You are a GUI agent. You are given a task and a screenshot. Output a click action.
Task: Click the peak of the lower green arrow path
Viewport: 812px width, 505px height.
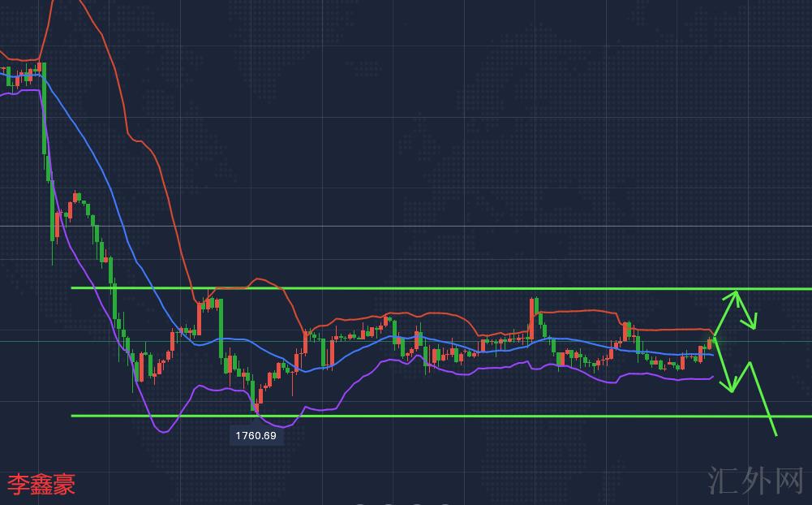click(750, 363)
